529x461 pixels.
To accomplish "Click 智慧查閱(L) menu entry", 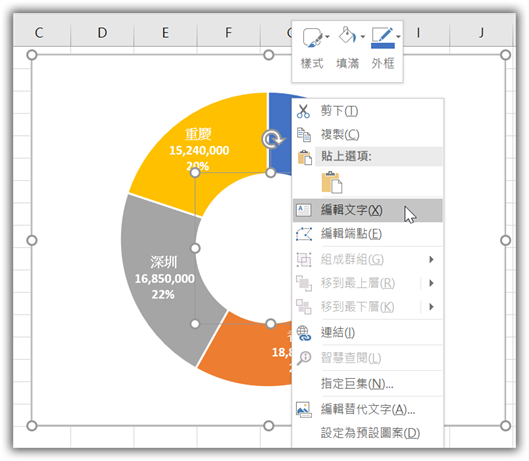I will click(x=367, y=358).
